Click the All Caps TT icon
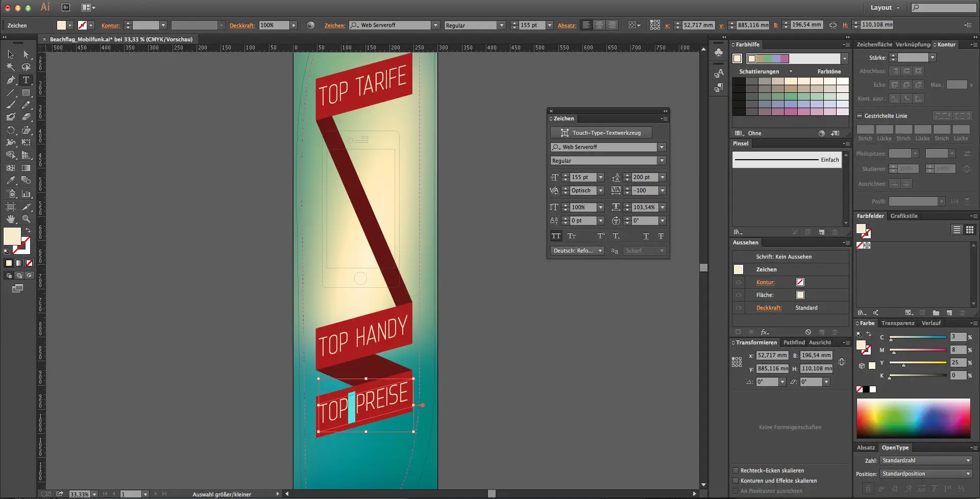Image resolution: width=980 pixels, height=499 pixels. click(x=556, y=236)
